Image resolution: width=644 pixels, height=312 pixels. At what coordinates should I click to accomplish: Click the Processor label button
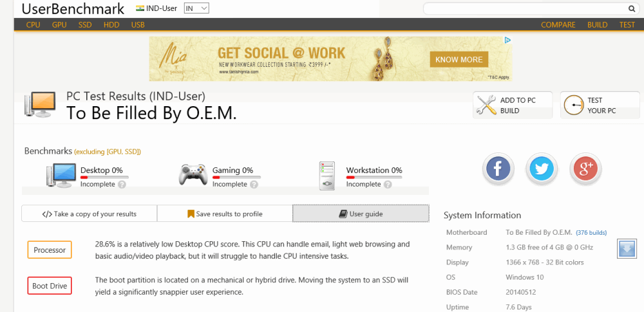coord(50,250)
